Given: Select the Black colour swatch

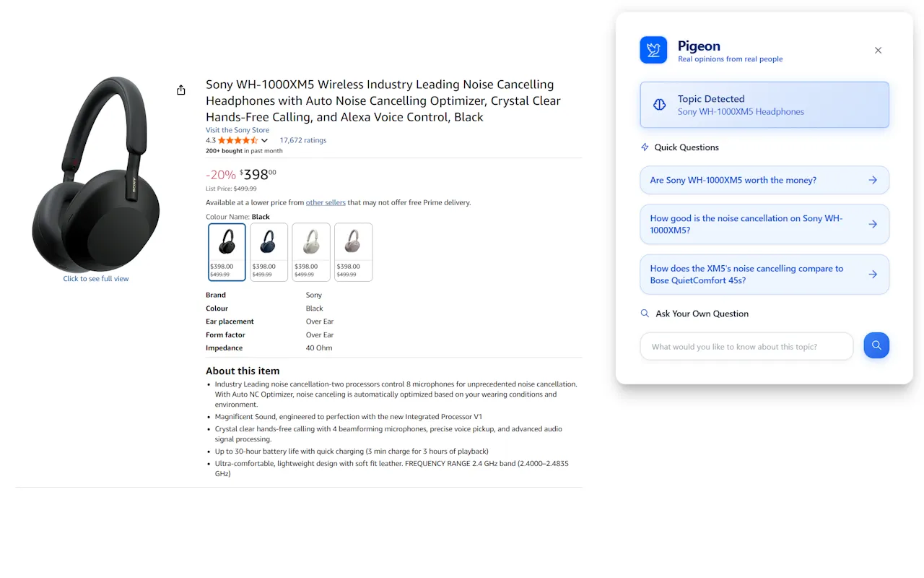Looking at the screenshot, I should pos(227,251).
